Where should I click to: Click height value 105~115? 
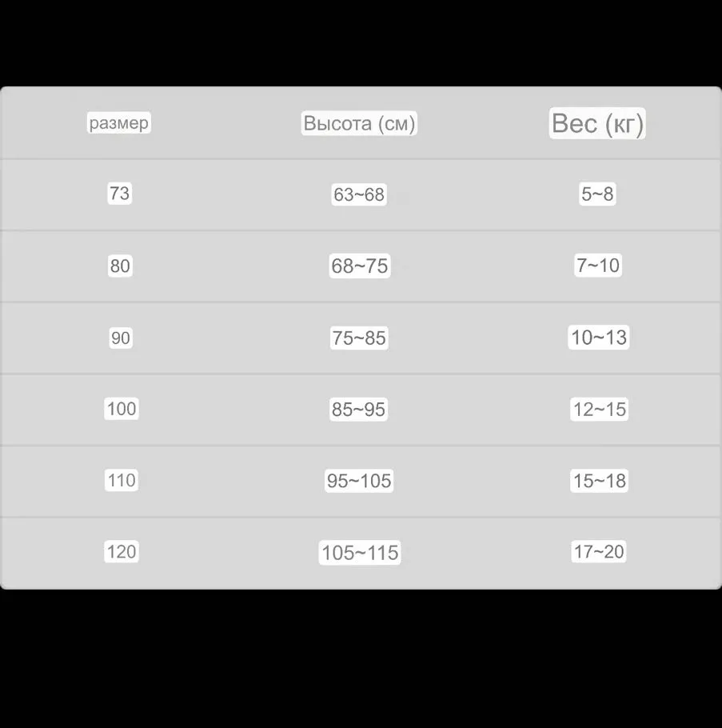click(x=360, y=552)
